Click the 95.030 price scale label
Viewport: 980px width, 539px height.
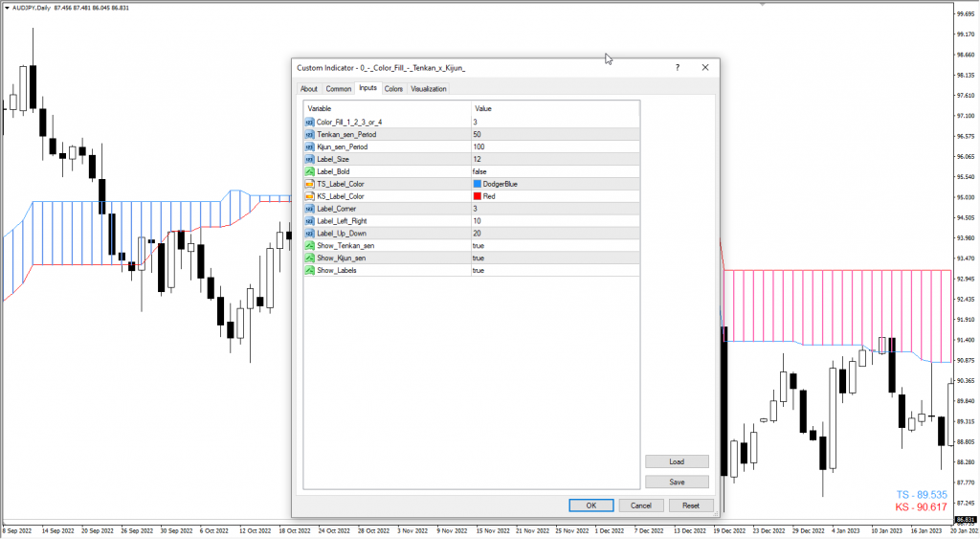tap(966, 197)
